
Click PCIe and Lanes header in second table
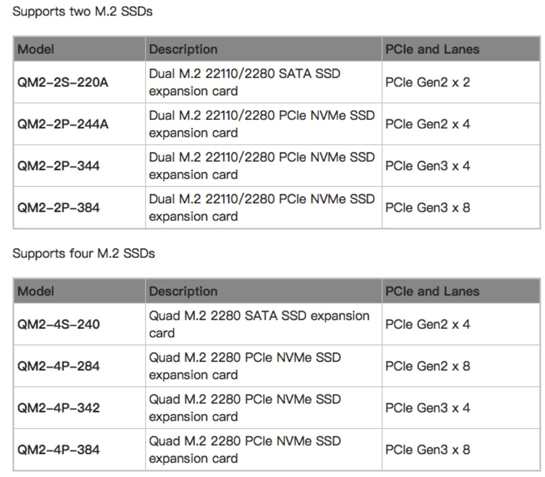click(432, 291)
